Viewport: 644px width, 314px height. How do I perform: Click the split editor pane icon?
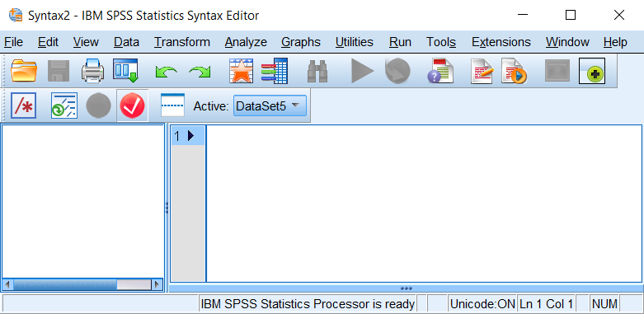[x=172, y=105]
